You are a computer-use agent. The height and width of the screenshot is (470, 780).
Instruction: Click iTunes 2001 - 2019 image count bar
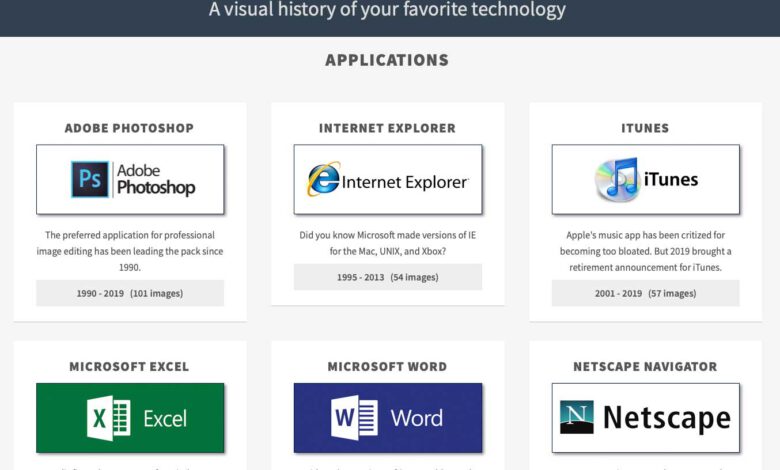click(x=645, y=293)
